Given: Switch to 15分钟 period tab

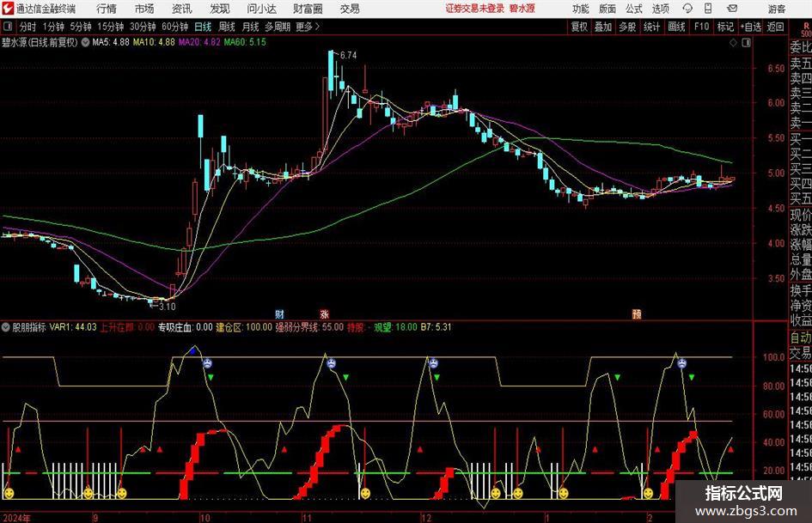Looking at the screenshot, I should point(110,27).
